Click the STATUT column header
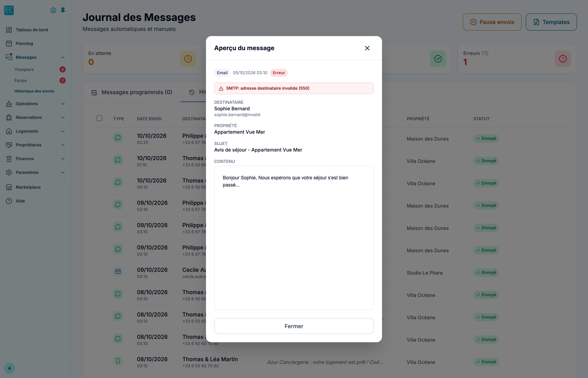 point(481,119)
